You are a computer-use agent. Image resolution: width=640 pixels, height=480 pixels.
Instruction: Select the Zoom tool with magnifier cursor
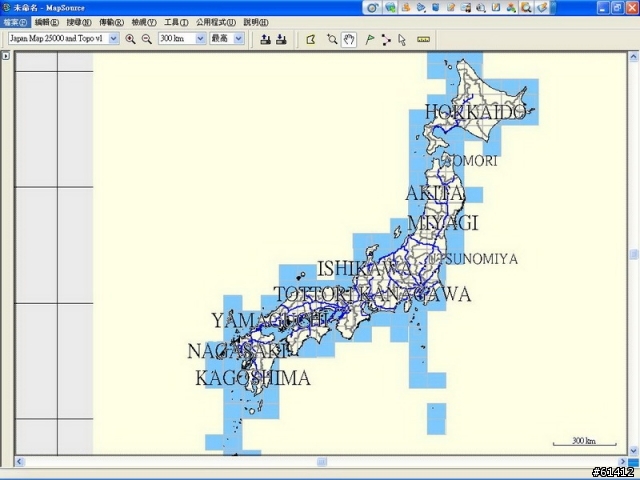point(332,40)
